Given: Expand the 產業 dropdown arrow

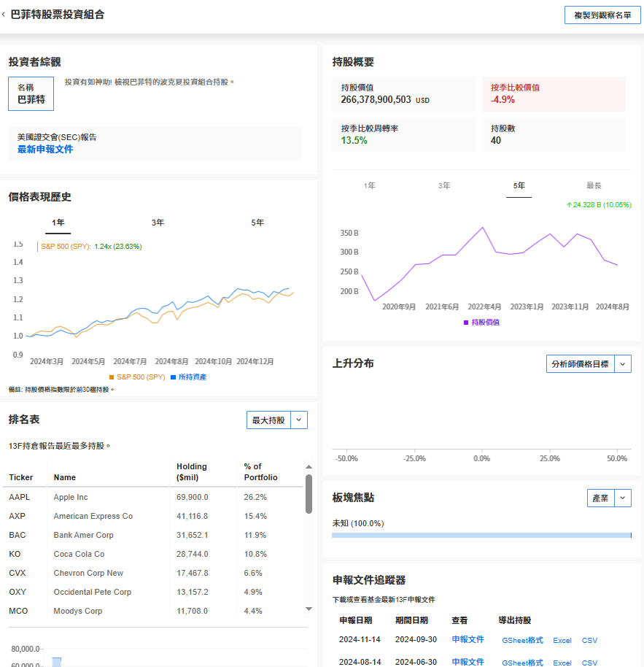Looking at the screenshot, I should click(x=623, y=498).
